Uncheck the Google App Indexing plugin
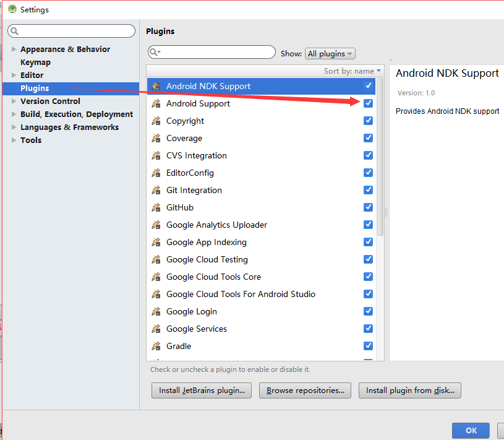 pos(368,242)
